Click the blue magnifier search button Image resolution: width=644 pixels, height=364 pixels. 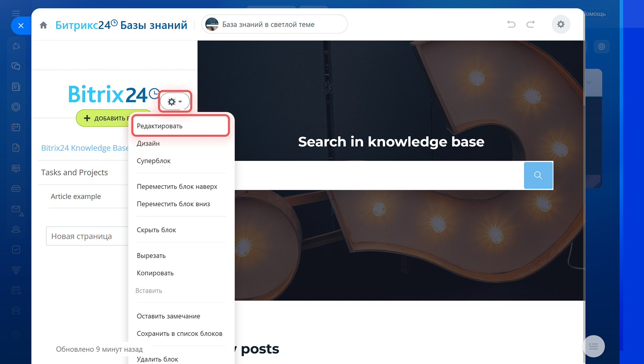pos(538,175)
